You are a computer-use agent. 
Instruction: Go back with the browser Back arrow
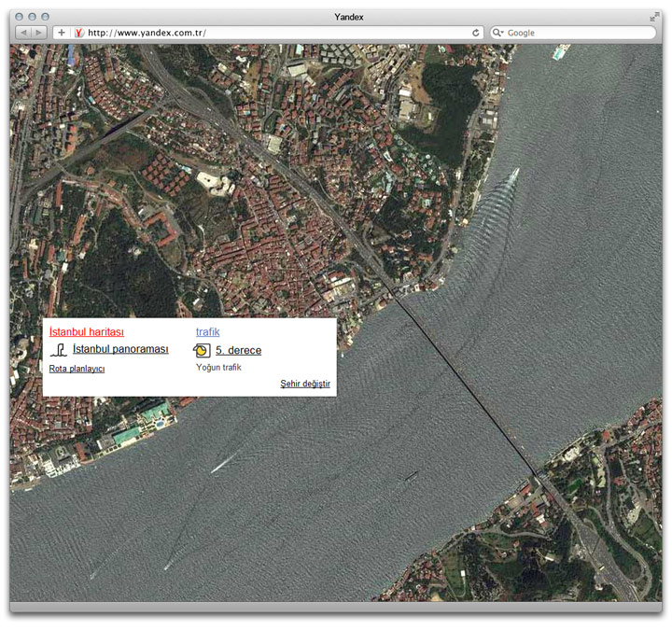tap(23, 33)
